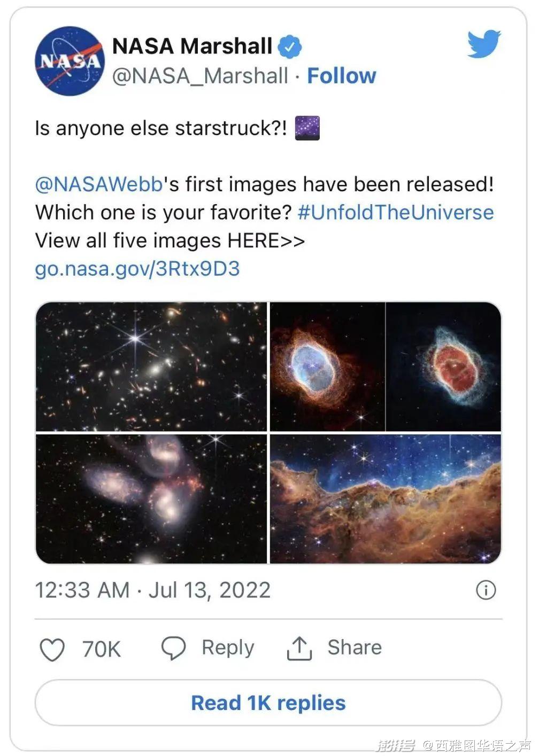Open the go.nasa.gov/3Rtx9D3 link
The image size is (539, 756).
pos(137,268)
